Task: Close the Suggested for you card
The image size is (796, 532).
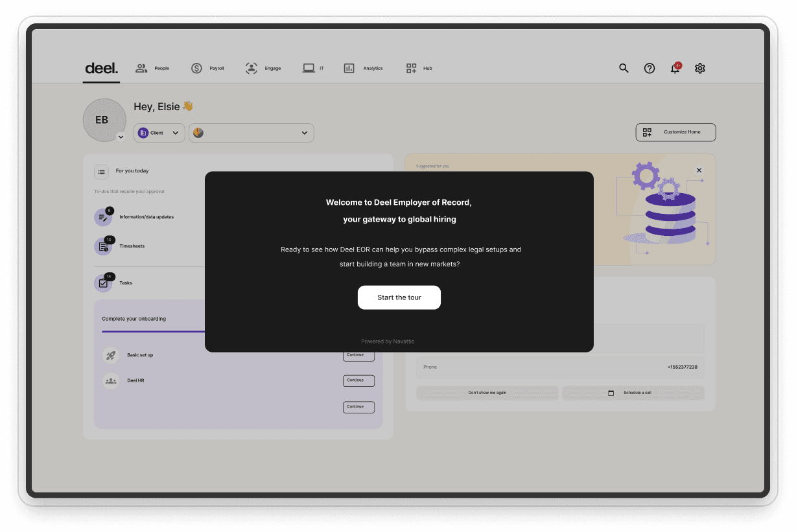Action: click(x=699, y=170)
